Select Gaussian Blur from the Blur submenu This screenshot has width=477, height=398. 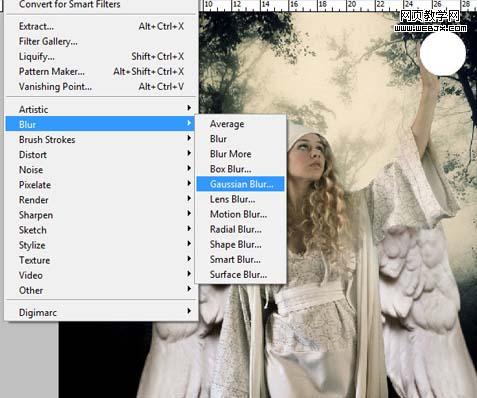240,184
